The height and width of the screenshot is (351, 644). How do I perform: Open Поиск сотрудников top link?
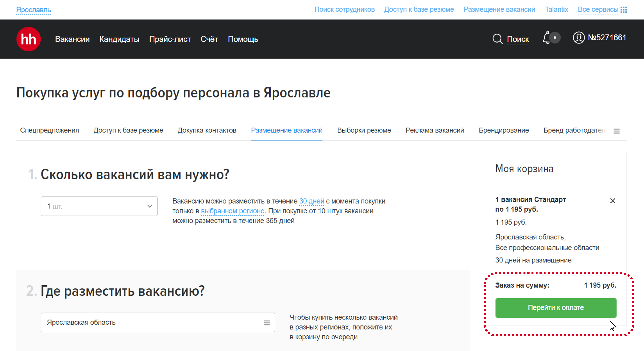[x=345, y=10]
